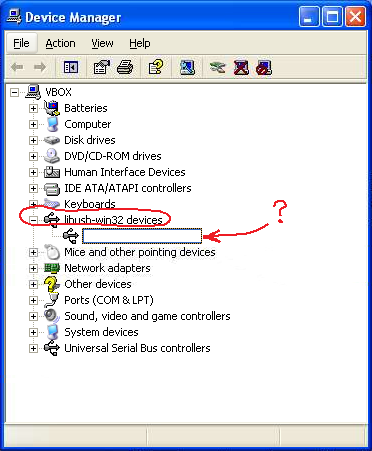Viewport: 372px width, 451px height.
Task: Open Help via question mark toolbar icon
Action: pos(156,67)
